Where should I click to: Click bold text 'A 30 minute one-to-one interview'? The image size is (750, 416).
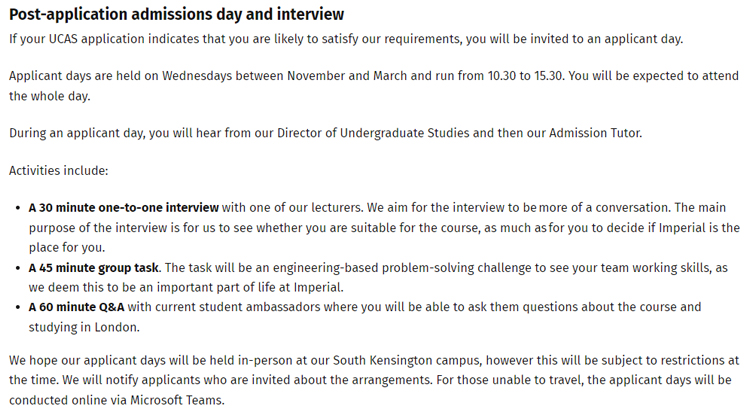(x=123, y=208)
